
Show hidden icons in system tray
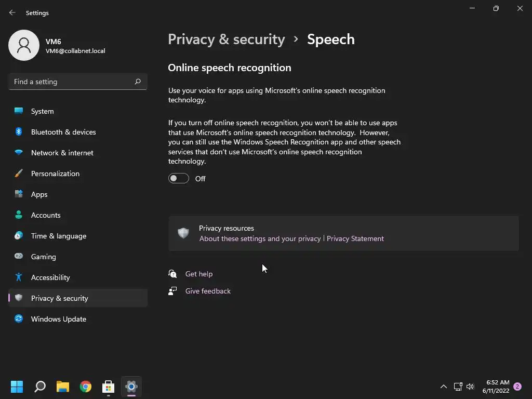[443, 387]
